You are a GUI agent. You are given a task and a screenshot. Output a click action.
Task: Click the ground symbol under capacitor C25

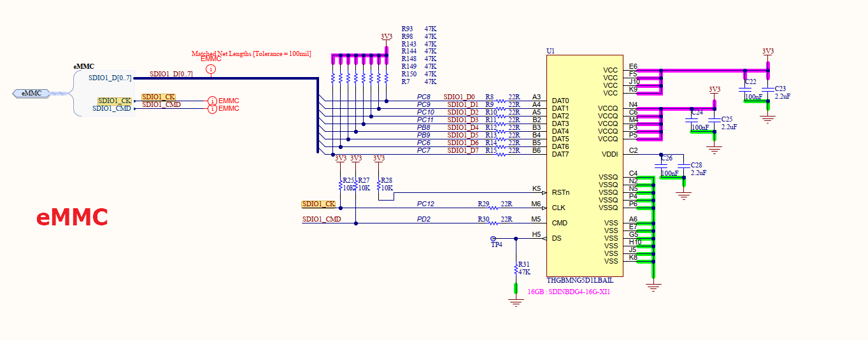tap(715, 149)
